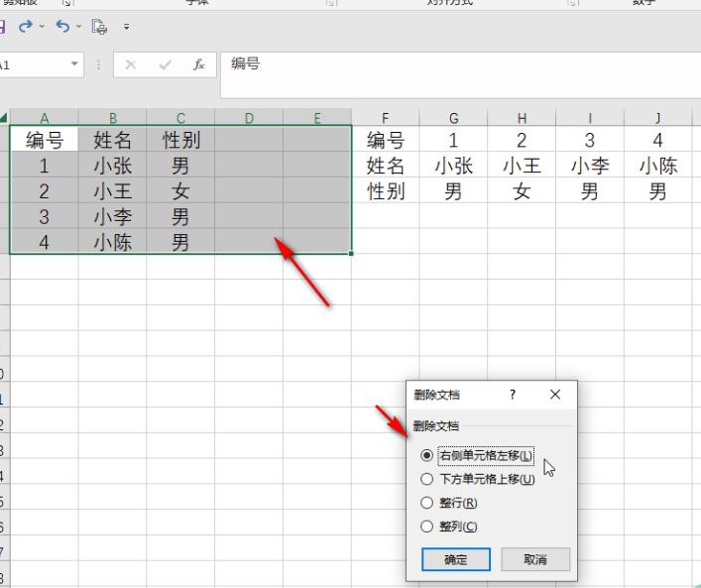The image size is (701, 588).
Task: Open the customize quick access toolbar arrow
Action: click(127, 27)
